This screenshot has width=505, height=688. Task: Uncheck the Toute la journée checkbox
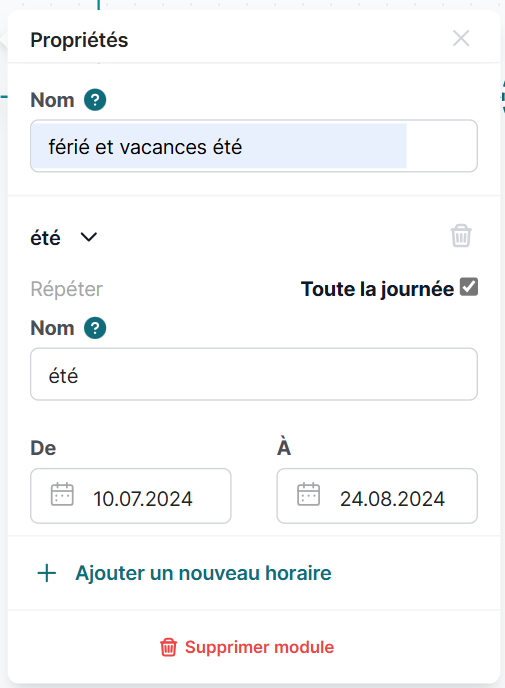tap(469, 287)
